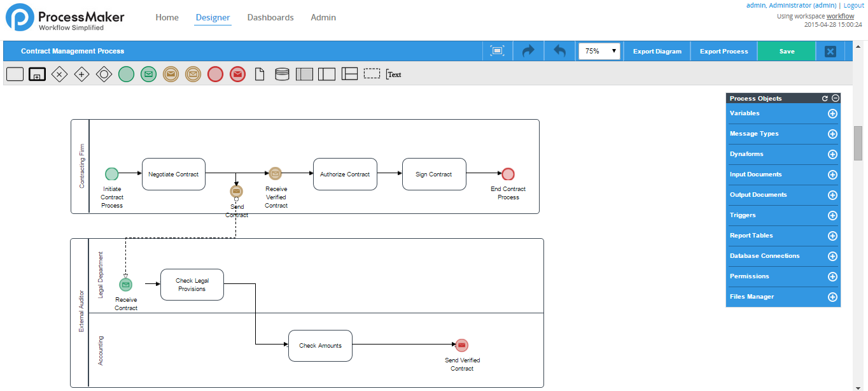
Task: Expand Variables with its plus icon
Action: [832, 113]
